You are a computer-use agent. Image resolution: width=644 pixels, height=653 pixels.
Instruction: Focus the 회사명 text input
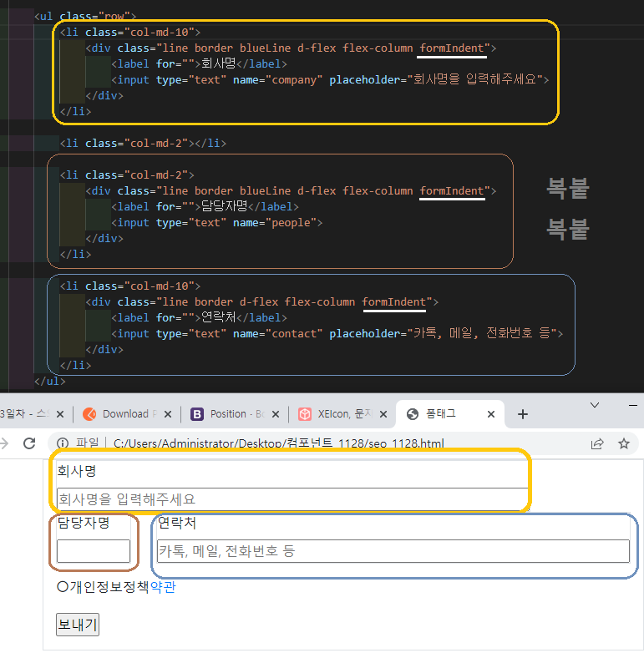[292, 499]
